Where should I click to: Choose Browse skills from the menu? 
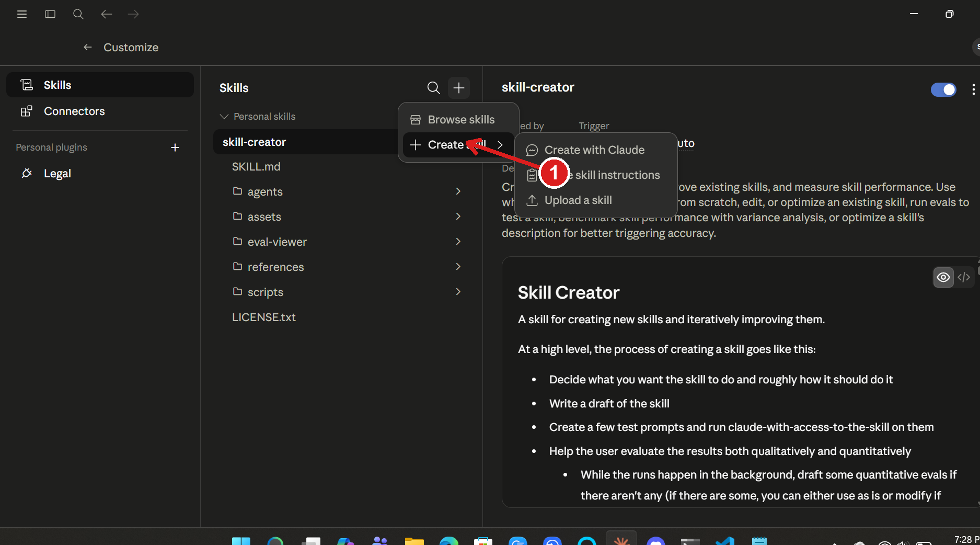point(458,120)
